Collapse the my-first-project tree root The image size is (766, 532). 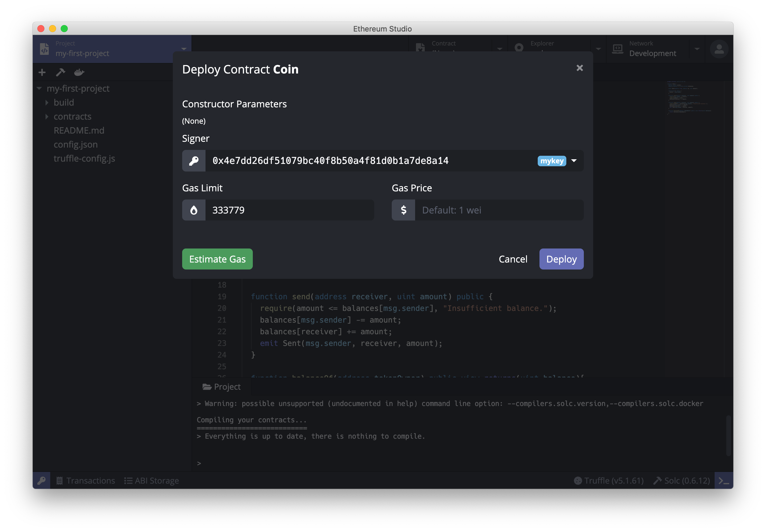(39, 89)
